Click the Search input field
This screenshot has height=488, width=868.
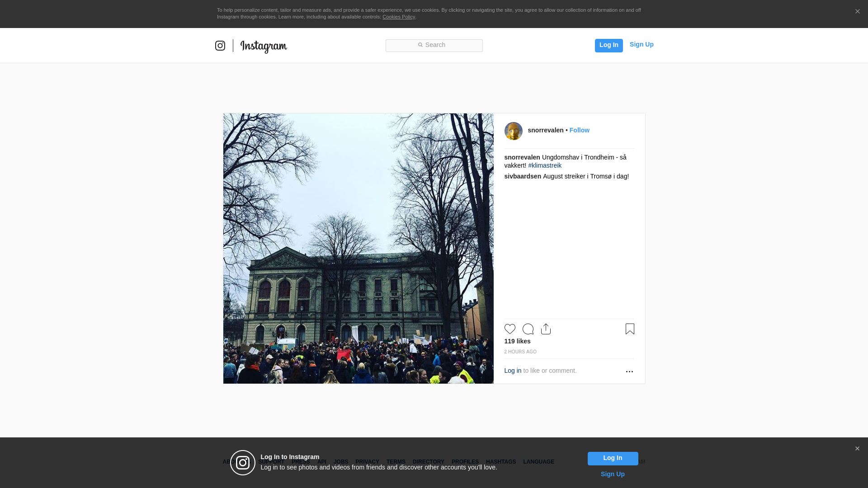pyautogui.click(x=434, y=45)
